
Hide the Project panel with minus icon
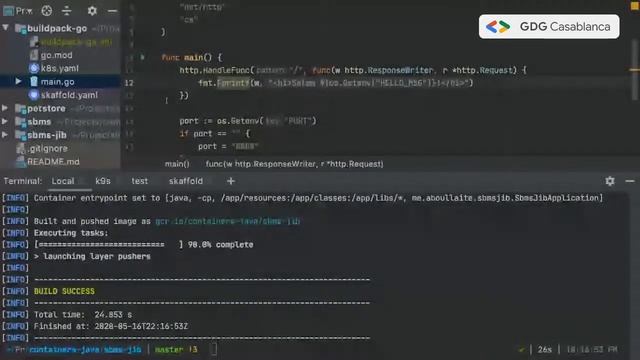click(112, 11)
